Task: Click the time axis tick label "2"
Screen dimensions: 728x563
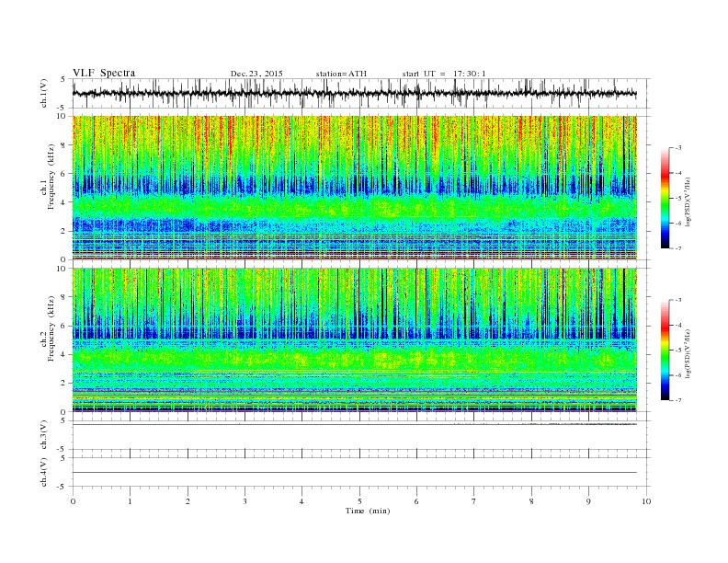Action: click(x=188, y=501)
